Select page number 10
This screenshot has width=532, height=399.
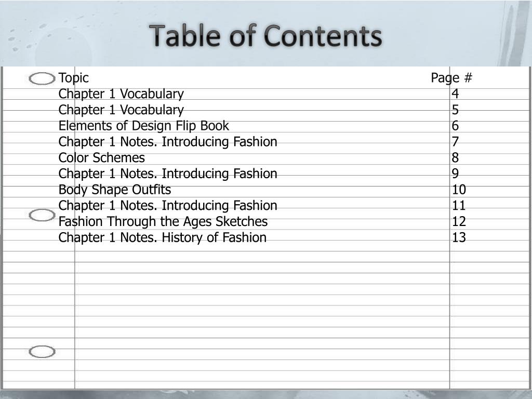pos(459,189)
